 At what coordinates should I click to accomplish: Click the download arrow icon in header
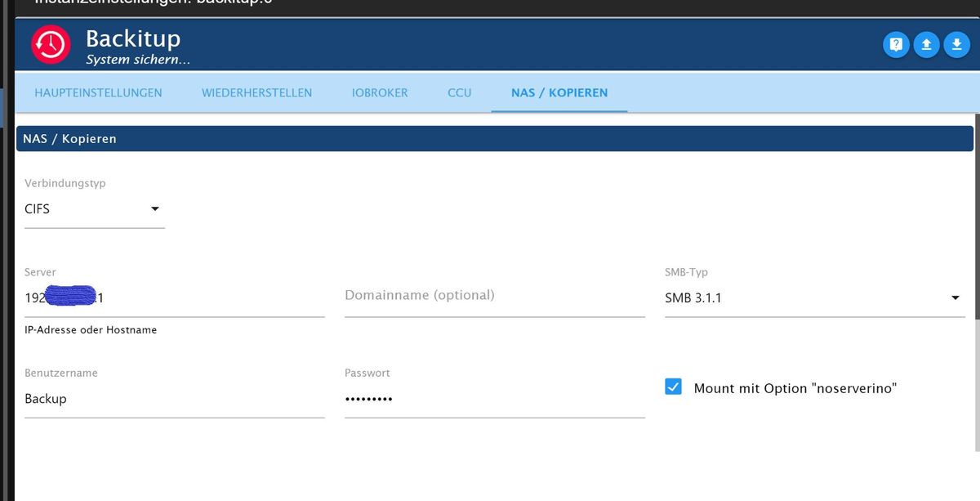[956, 45]
